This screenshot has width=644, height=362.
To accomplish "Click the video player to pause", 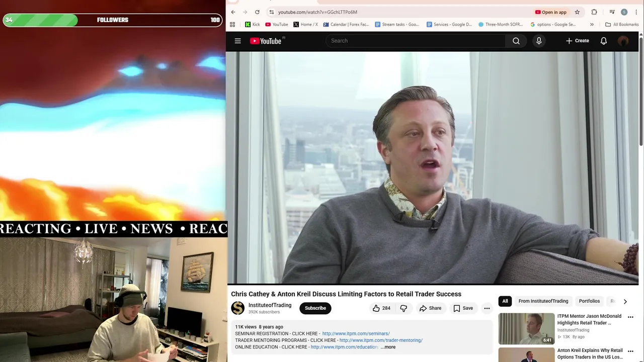I will pyautogui.click(x=433, y=168).
